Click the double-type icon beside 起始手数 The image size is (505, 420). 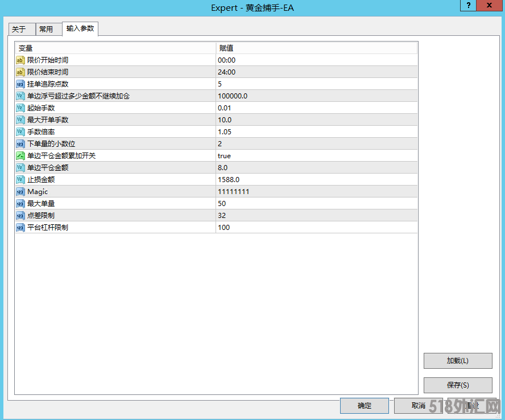[x=20, y=108]
